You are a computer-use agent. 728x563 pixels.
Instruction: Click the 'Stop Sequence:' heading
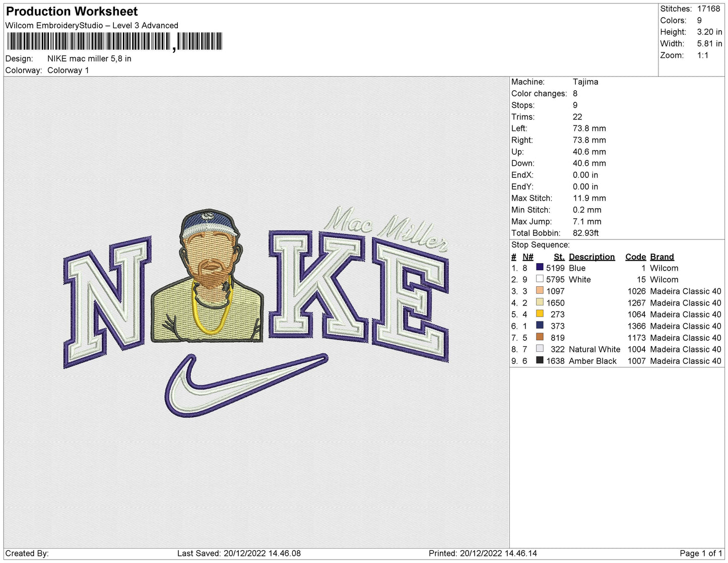point(541,244)
